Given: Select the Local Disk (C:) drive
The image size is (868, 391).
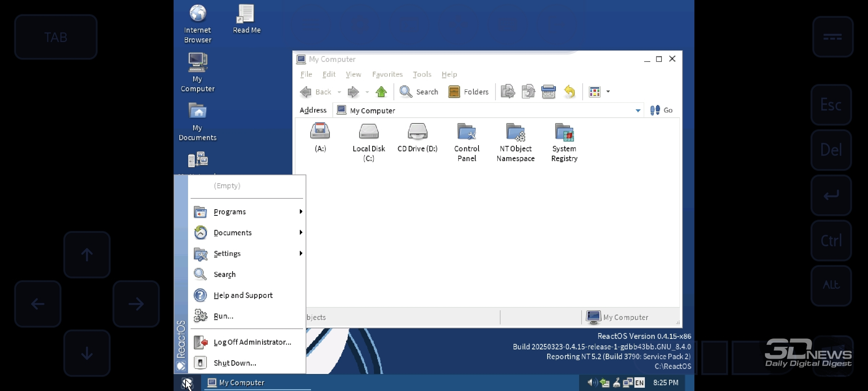Looking at the screenshot, I should pos(369,133).
